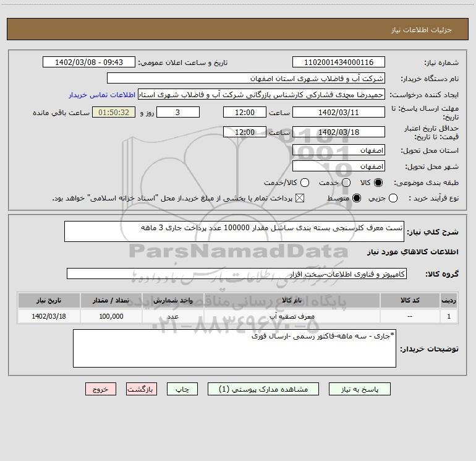Toggle the اسناد خزانه اسلامی payment checkbox
This screenshot has width=476, height=461.
pyautogui.click(x=300, y=198)
